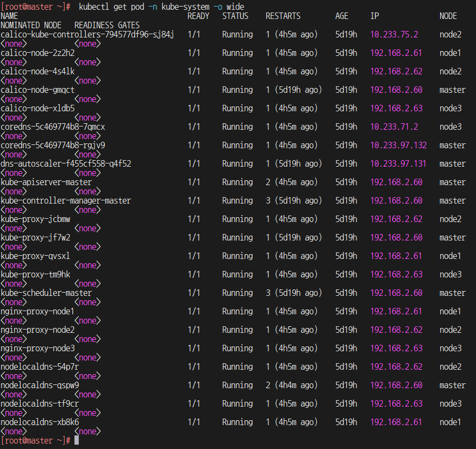Click pod name kube-controller-manager-master
The width and height of the screenshot is (476, 449).
[x=66, y=201]
